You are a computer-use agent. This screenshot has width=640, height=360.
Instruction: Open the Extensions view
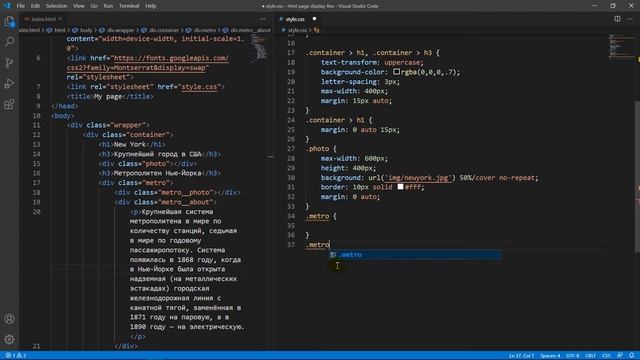(9, 104)
